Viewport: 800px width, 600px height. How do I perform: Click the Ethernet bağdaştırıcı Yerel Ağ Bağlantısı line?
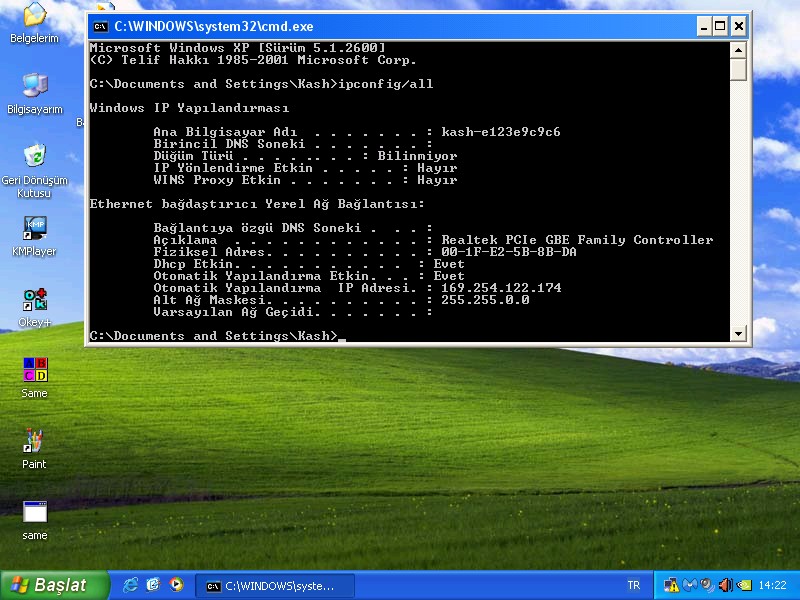[x=257, y=204]
